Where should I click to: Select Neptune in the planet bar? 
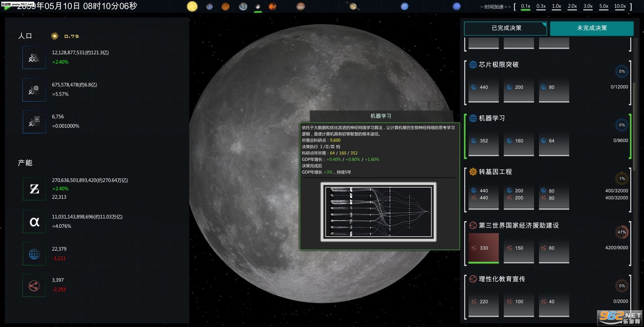pyautogui.click(x=457, y=6)
